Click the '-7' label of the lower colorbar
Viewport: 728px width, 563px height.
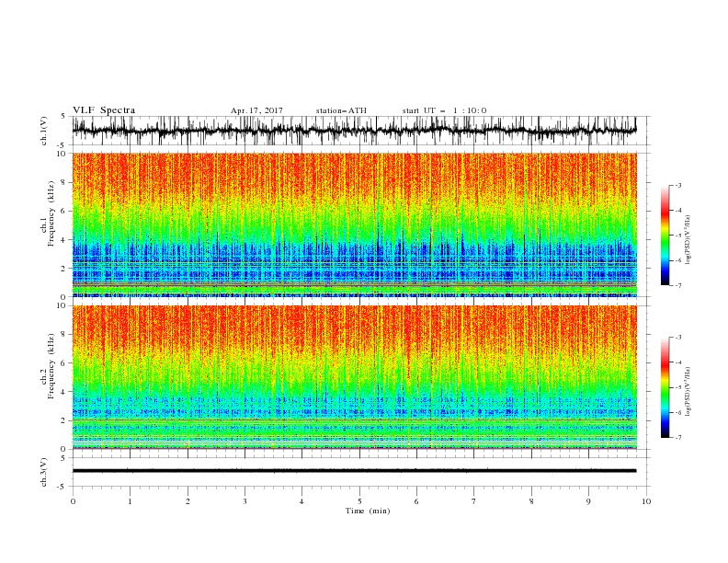pyautogui.click(x=677, y=438)
